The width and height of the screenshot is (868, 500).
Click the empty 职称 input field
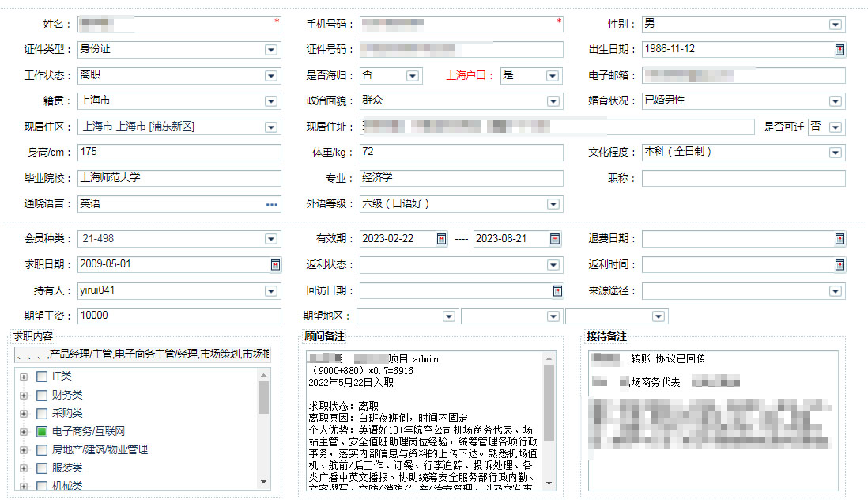coord(744,178)
